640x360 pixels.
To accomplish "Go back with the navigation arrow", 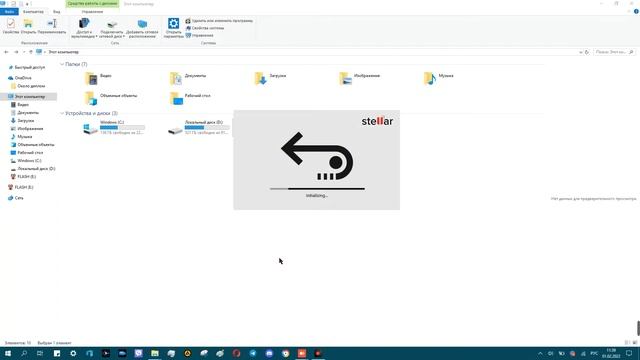I will pyautogui.click(x=6, y=52).
